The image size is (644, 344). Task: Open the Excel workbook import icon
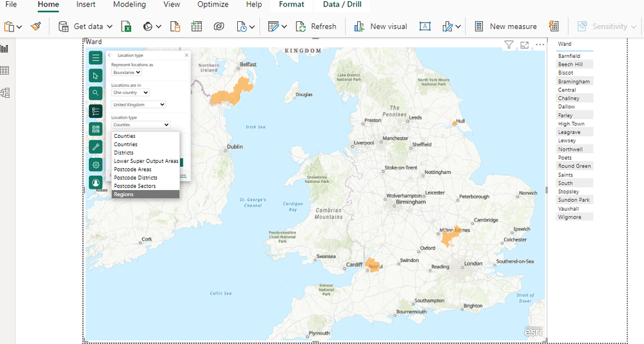click(127, 26)
